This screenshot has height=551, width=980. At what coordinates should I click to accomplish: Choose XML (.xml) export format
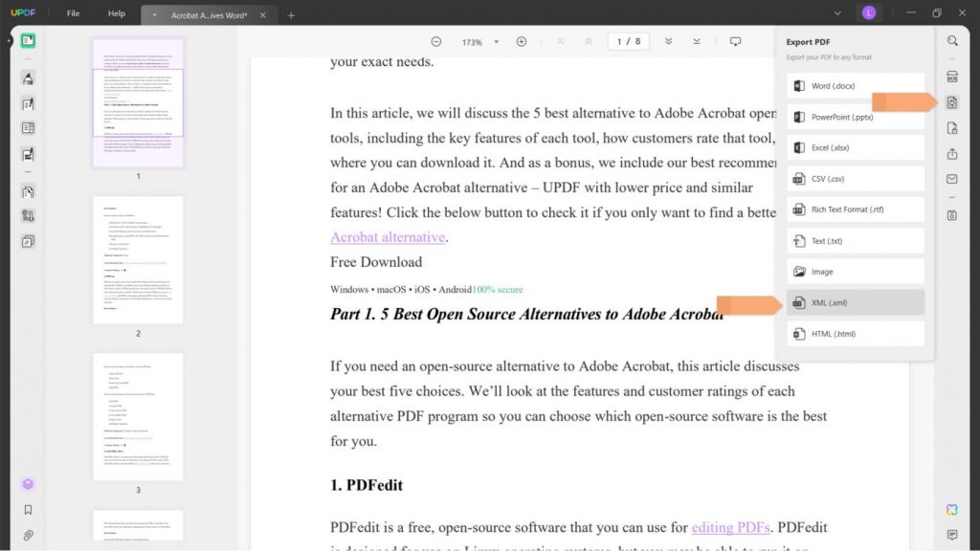pyautogui.click(x=856, y=302)
